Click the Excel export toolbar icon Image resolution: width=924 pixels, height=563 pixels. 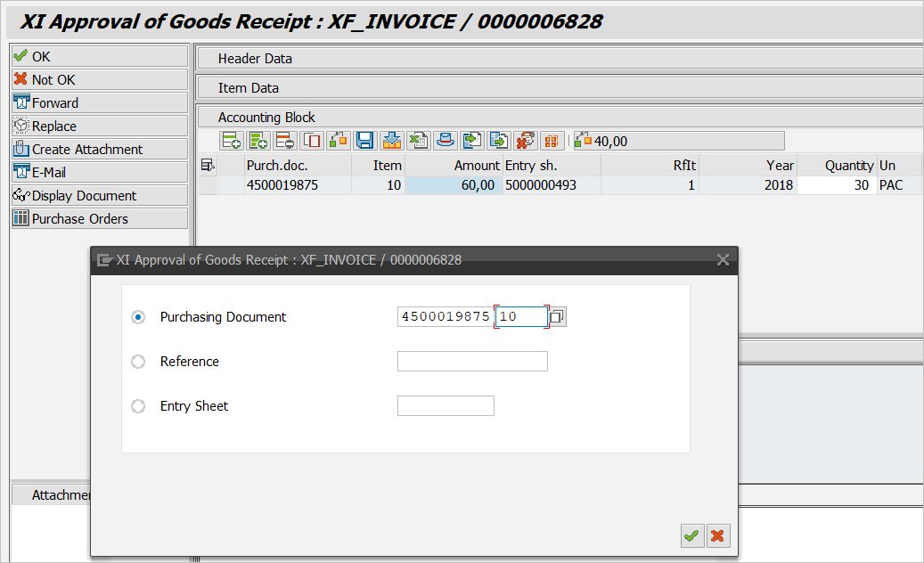coord(418,141)
